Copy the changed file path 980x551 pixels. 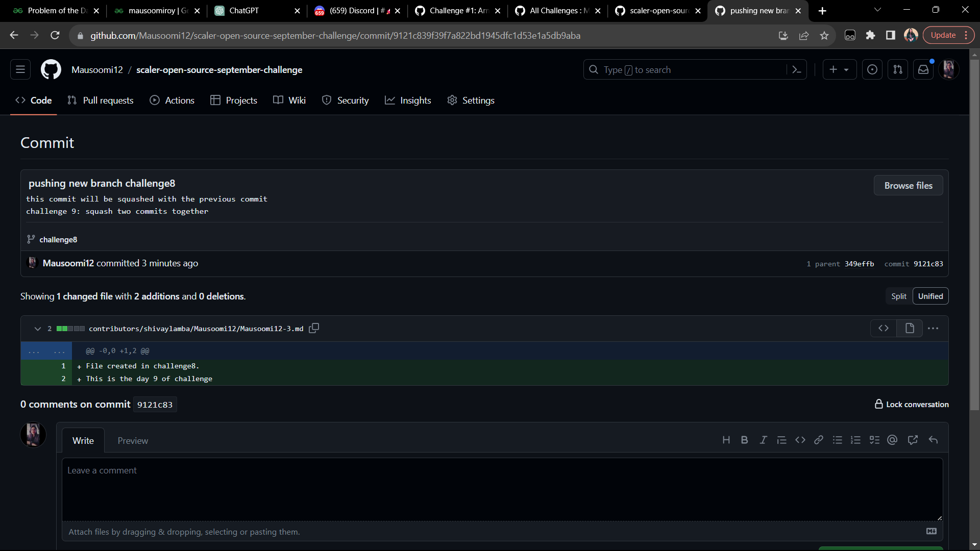pyautogui.click(x=314, y=328)
